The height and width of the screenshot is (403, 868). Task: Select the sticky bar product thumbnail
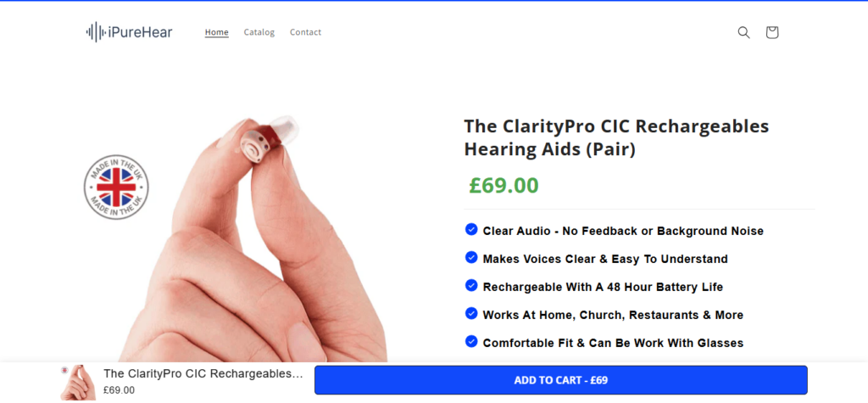click(78, 383)
